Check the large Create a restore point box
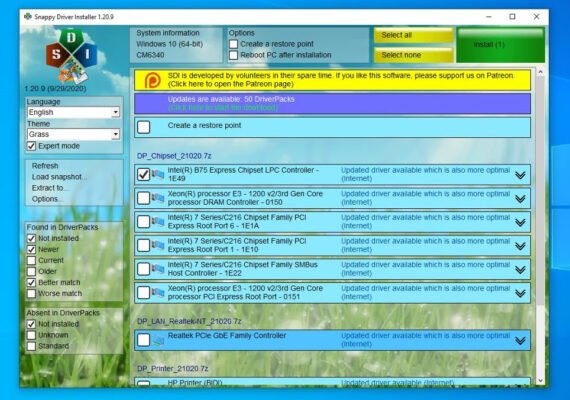This screenshot has width=570, height=400. coord(144,127)
